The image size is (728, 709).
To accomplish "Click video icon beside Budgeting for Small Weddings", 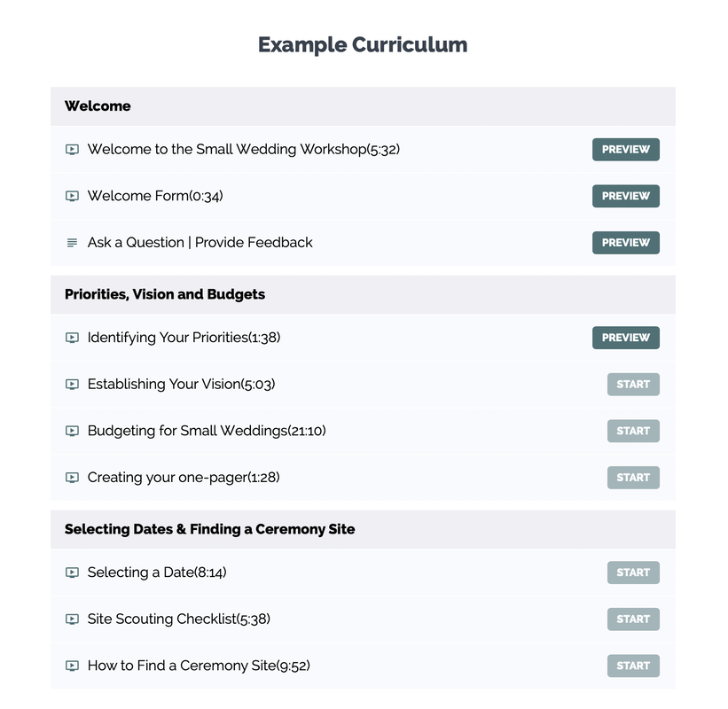I will (72, 432).
